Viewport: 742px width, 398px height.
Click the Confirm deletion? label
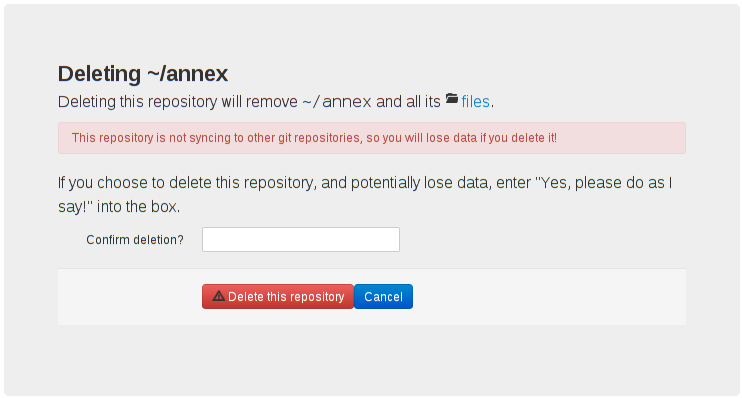click(135, 240)
